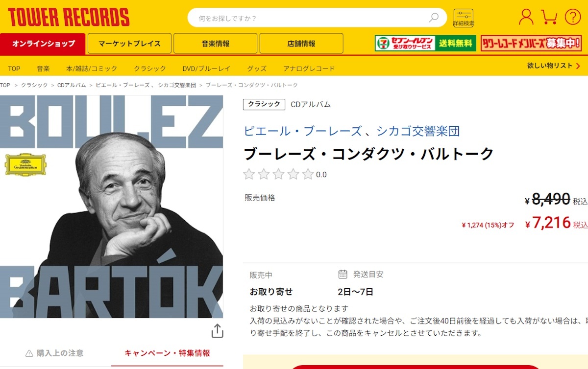588x369 pixels.
Task: Open the help question mark icon
Action: click(572, 17)
